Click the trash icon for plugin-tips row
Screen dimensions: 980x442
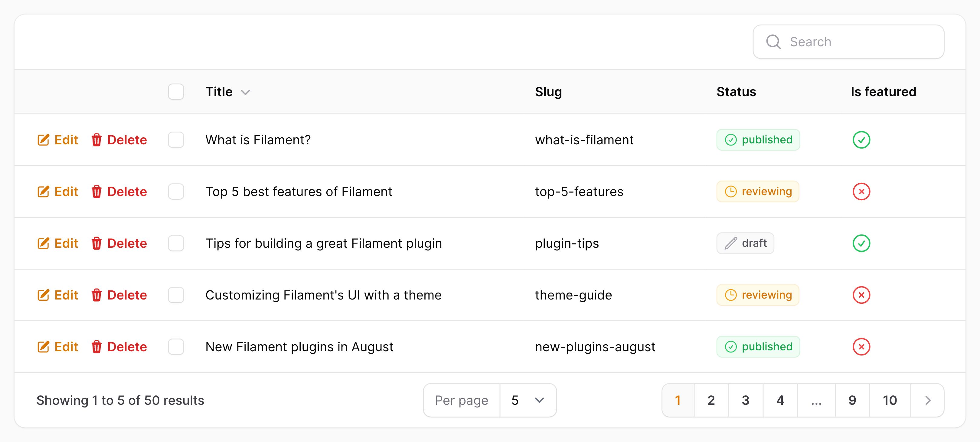click(96, 243)
